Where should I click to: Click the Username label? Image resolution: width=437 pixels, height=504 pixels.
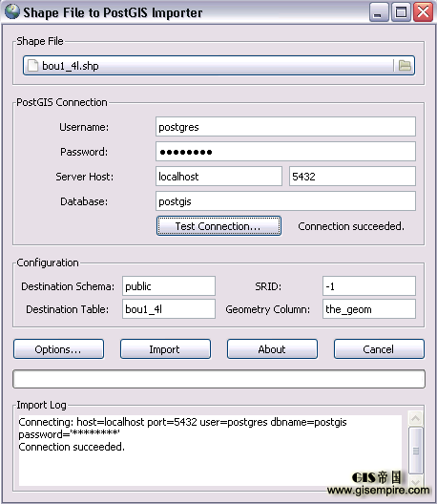click(84, 127)
